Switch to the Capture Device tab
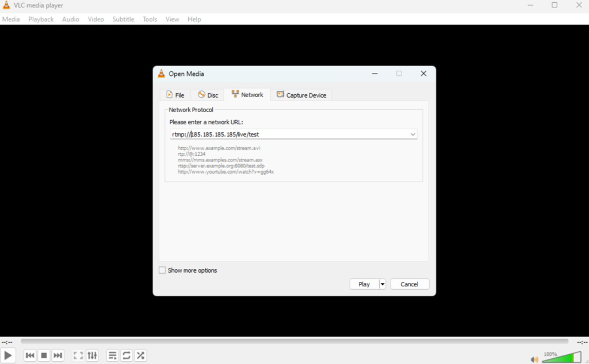Screen dimensions: 589x364 pyautogui.click(x=301, y=94)
